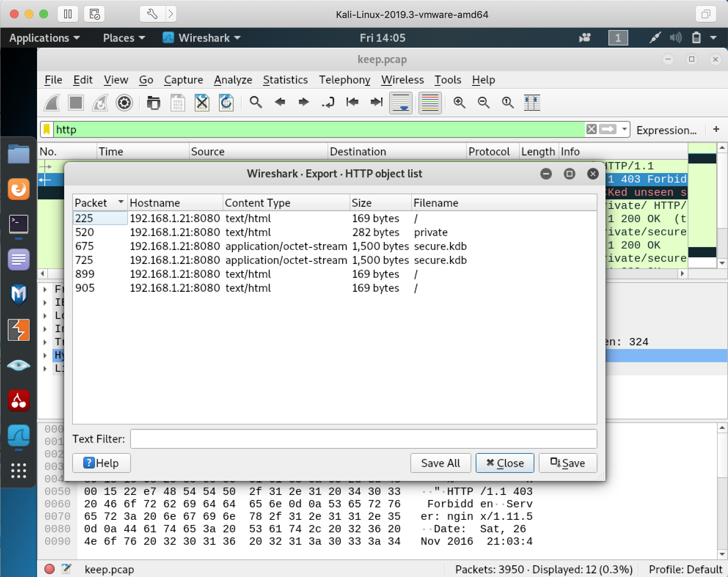Open the Analyze menu

233,80
